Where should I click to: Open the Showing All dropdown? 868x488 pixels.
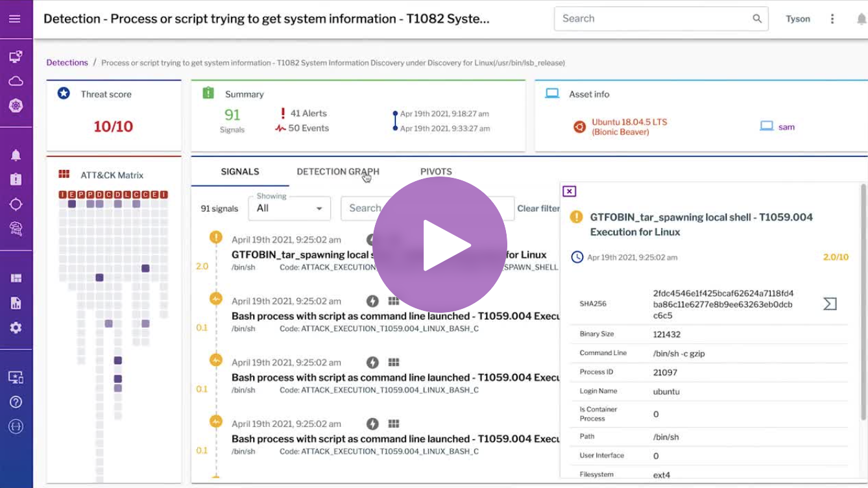(289, 208)
